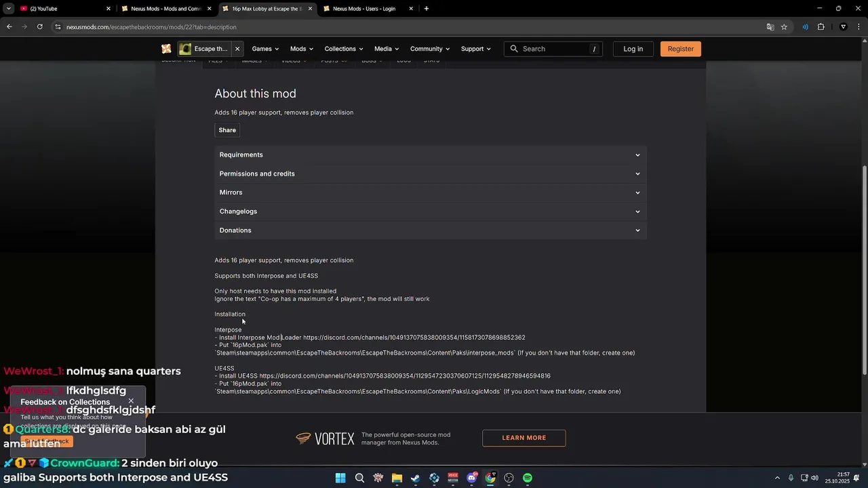Open the Support dropdown menu
Screen dimensions: 868x488
476,49
